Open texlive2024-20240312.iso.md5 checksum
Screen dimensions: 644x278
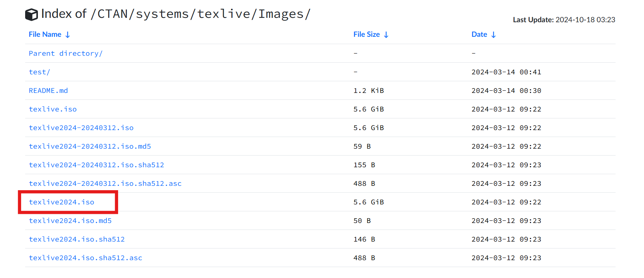tap(90, 146)
